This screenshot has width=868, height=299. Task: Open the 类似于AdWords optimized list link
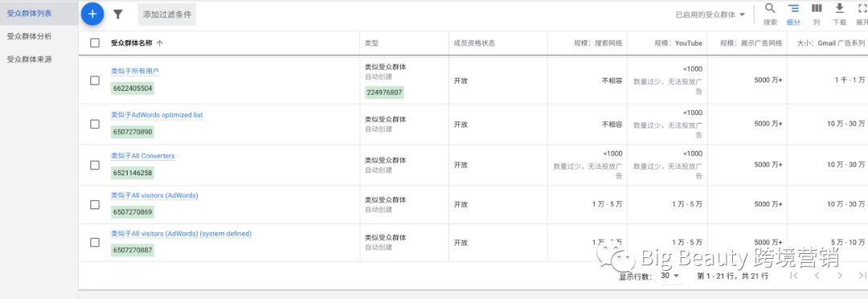(x=157, y=115)
